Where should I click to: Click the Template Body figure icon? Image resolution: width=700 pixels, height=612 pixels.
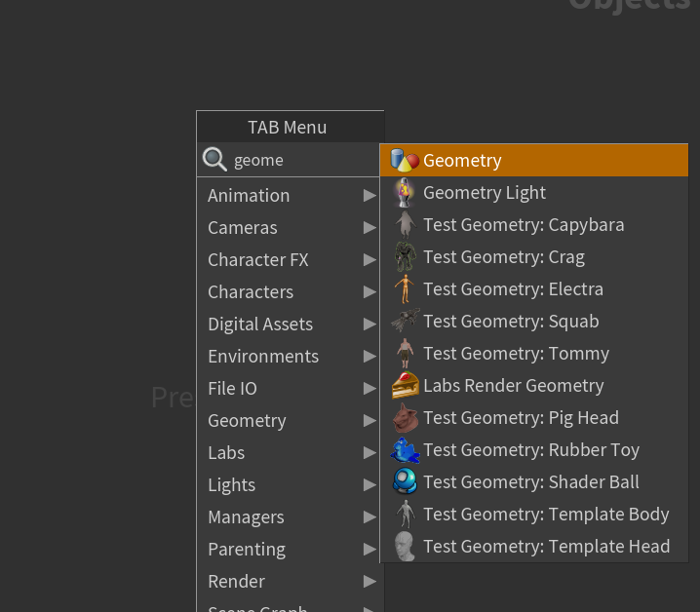(x=406, y=514)
